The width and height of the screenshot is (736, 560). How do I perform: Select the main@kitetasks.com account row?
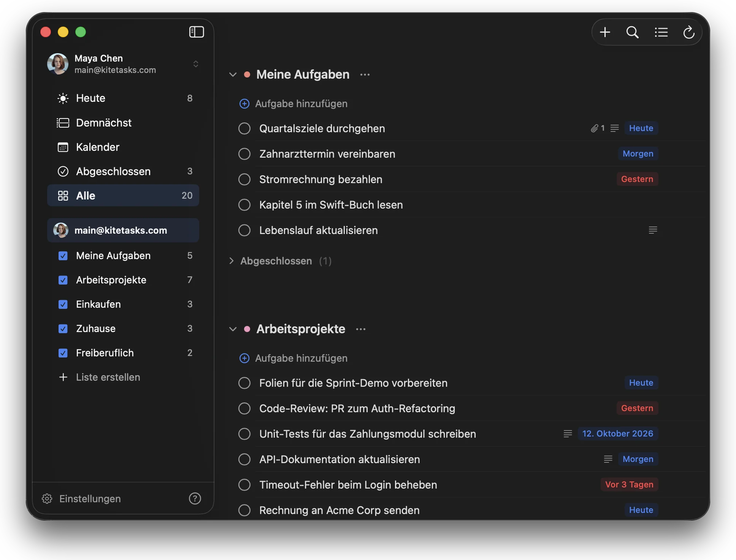click(x=123, y=230)
